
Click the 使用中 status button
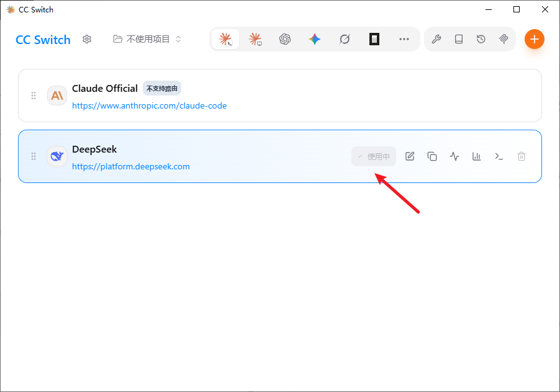pos(374,156)
